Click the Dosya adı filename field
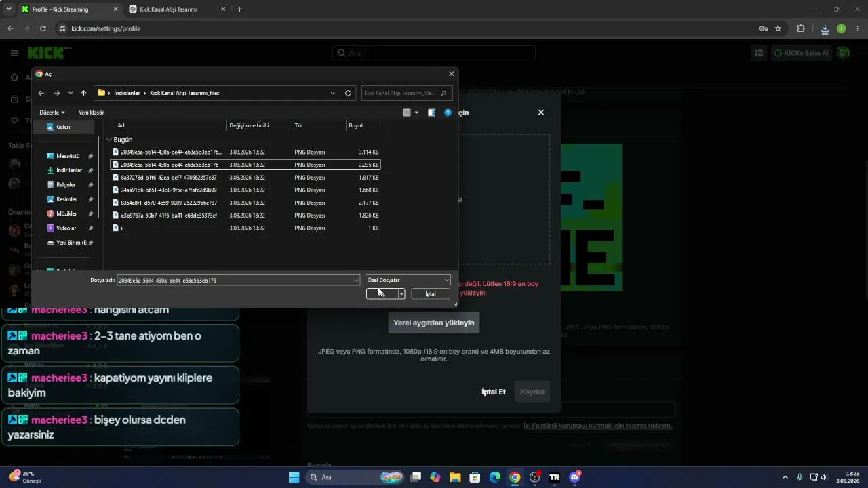 click(x=235, y=280)
